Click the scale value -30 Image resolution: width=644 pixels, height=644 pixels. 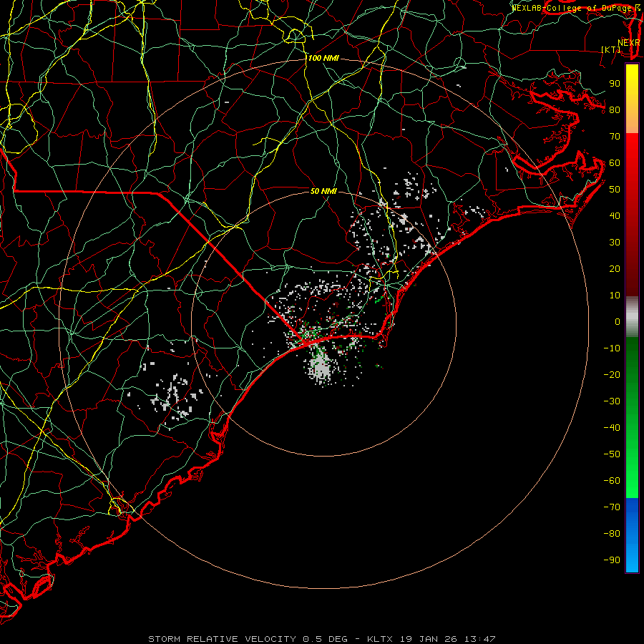coord(612,401)
